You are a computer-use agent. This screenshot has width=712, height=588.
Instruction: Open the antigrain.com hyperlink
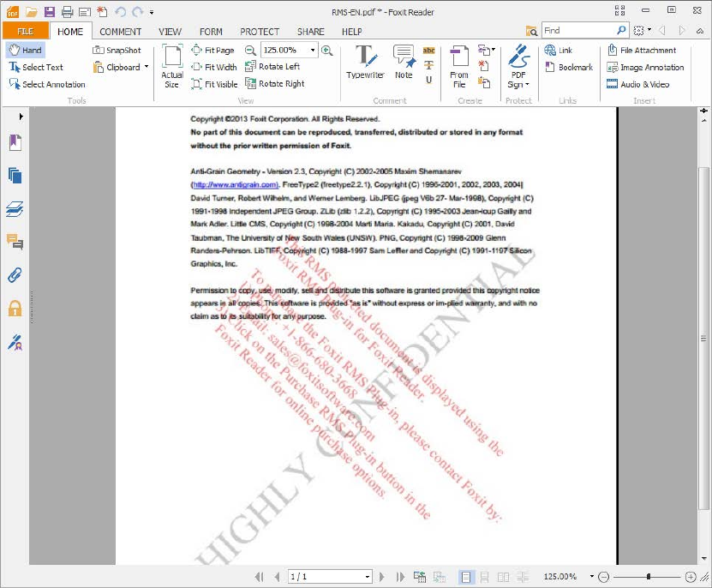point(235,184)
